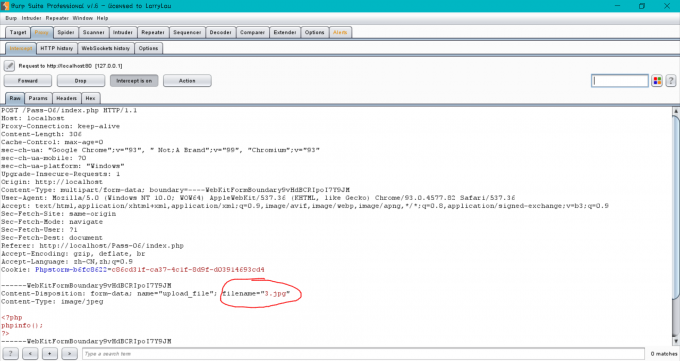This screenshot has width=680, height=361.
Task: Click the plus search options button
Action: (x=50, y=354)
